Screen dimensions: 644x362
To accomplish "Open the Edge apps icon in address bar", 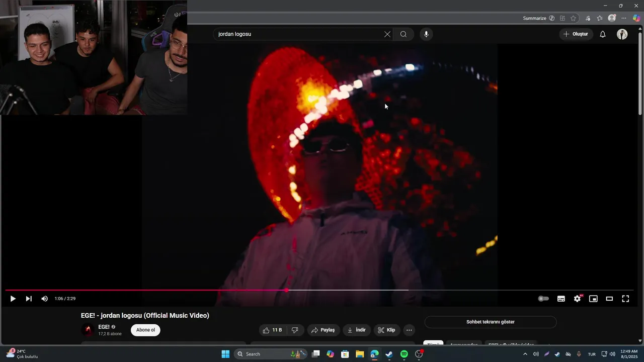I will point(562,18).
